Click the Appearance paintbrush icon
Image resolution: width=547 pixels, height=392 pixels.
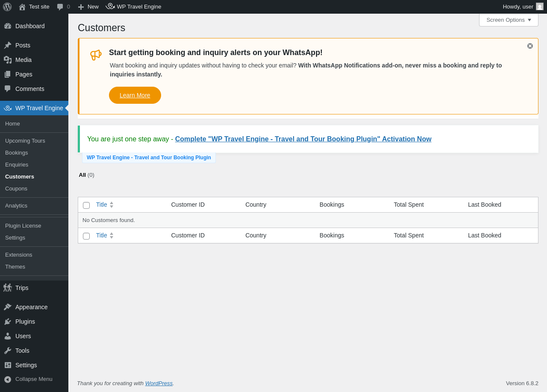click(x=8, y=307)
